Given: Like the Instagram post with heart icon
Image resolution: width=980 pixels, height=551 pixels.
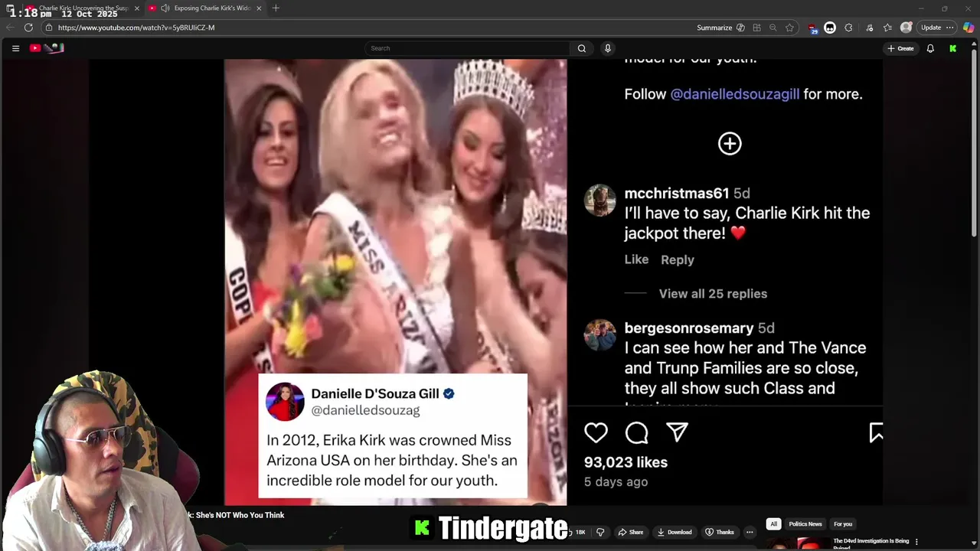Looking at the screenshot, I should pos(596,433).
